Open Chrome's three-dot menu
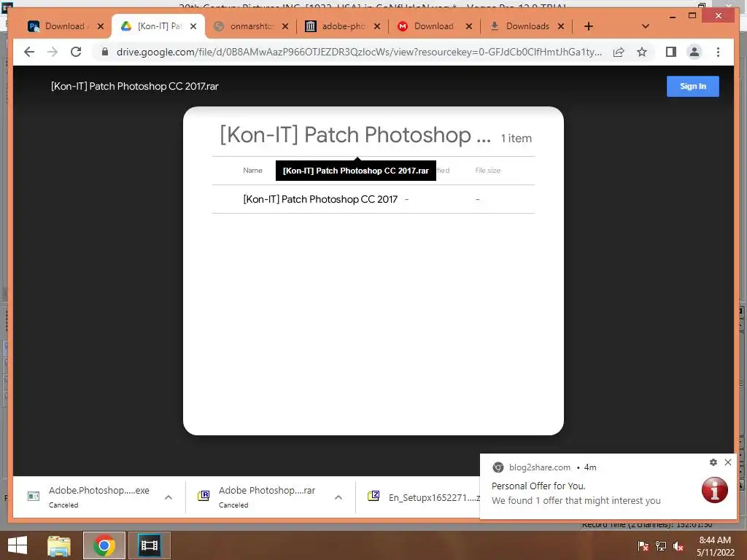Screen dimensions: 747x560 pyautogui.click(x=718, y=52)
